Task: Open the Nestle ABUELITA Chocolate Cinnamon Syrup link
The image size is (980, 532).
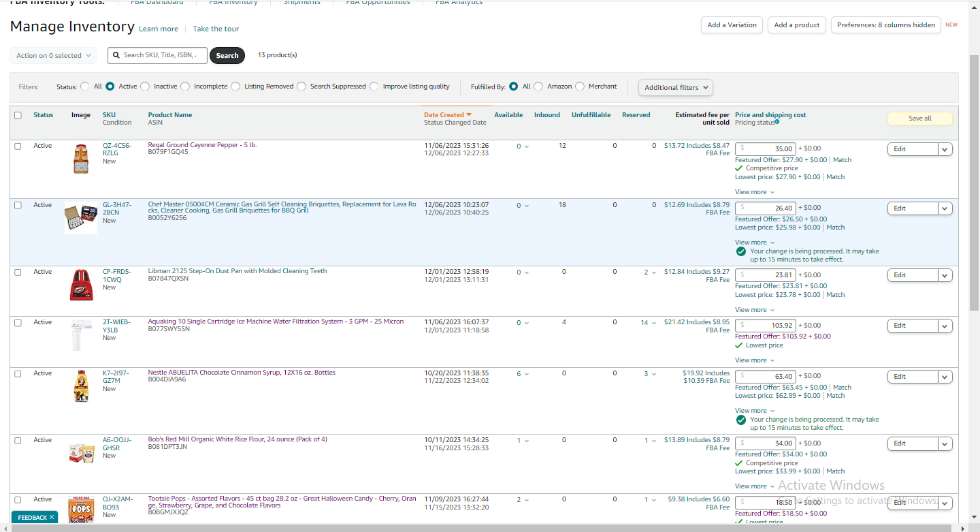Action: (242, 373)
